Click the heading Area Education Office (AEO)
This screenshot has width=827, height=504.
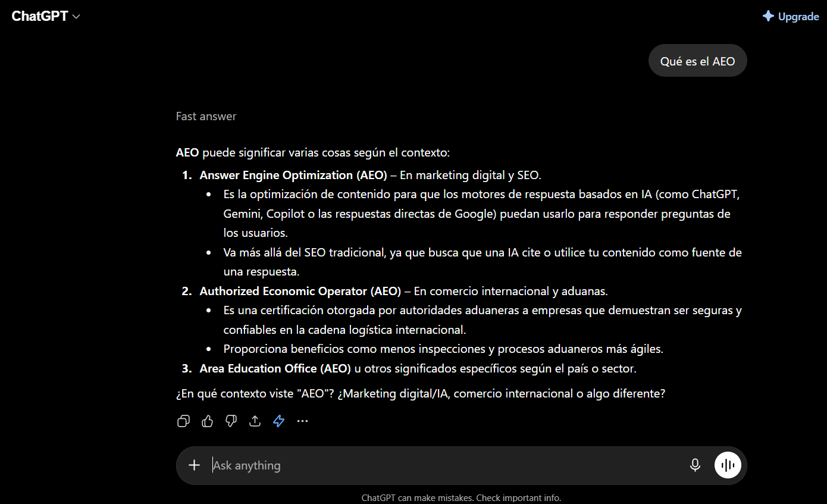point(275,368)
